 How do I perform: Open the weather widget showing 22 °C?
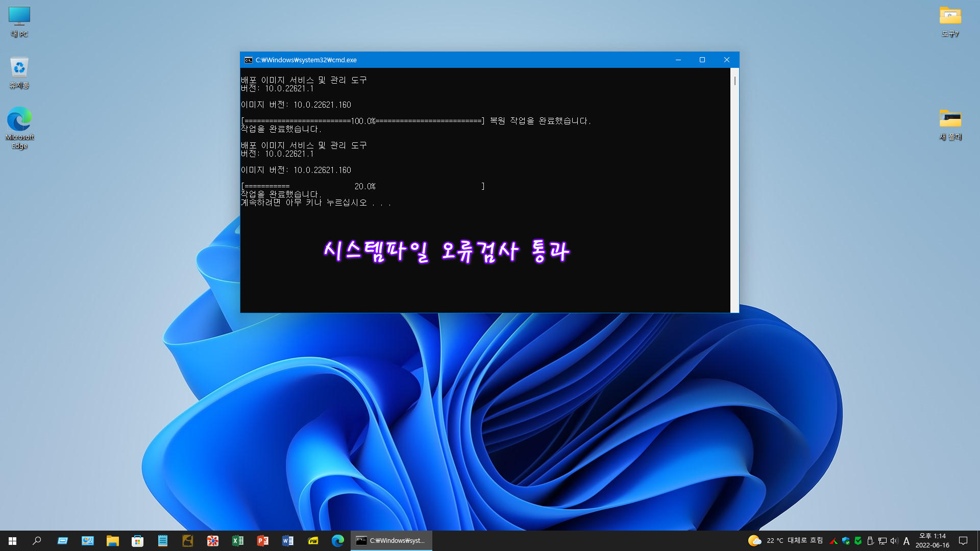[785, 541]
